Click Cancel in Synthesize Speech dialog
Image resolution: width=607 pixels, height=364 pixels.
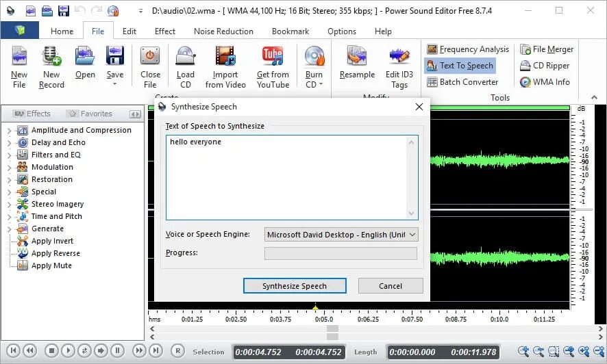coord(391,286)
